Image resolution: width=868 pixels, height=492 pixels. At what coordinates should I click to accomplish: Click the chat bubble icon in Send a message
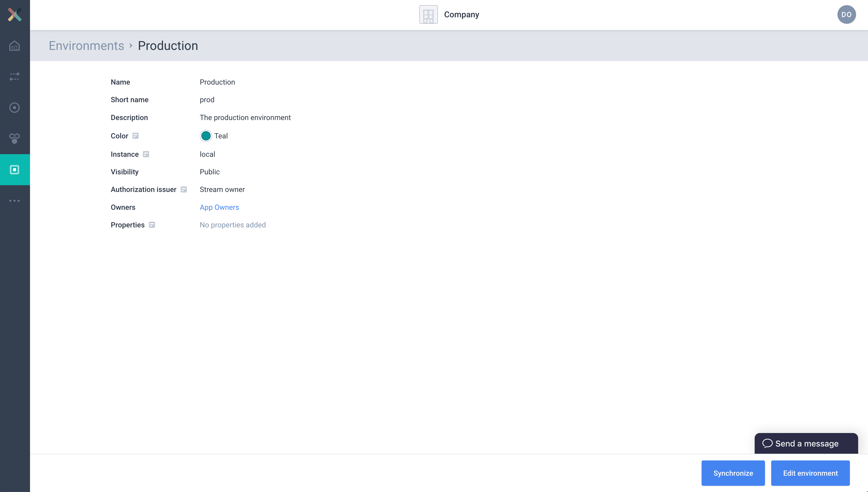pyautogui.click(x=767, y=443)
